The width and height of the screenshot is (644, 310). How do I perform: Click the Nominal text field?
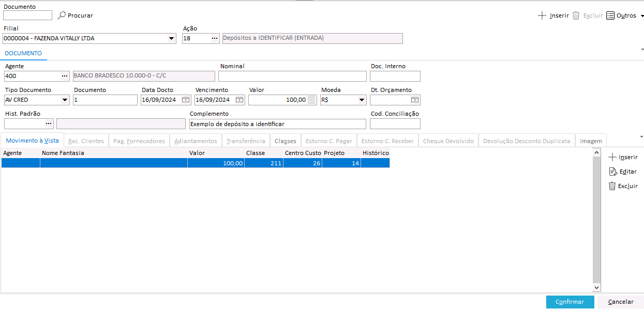pyautogui.click(x=292, y=76)
